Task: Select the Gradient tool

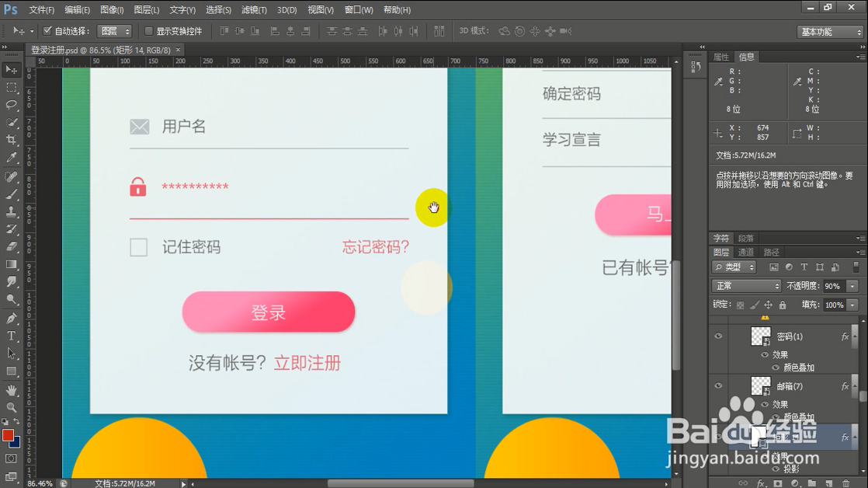Action: pos(11,264)
